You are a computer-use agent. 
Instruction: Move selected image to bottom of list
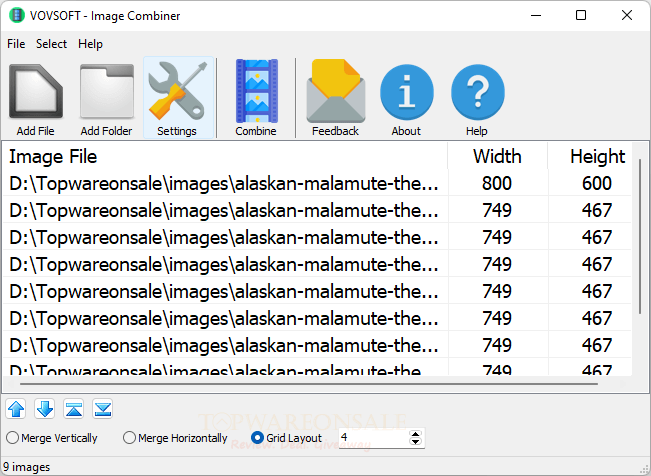tap(103, 409)
